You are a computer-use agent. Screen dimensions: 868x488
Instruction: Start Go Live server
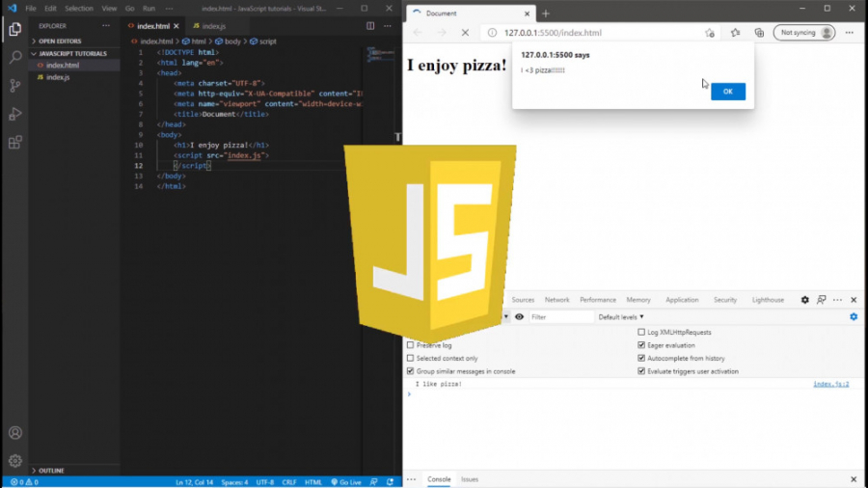pyautogui.click(x=346, y=482)
